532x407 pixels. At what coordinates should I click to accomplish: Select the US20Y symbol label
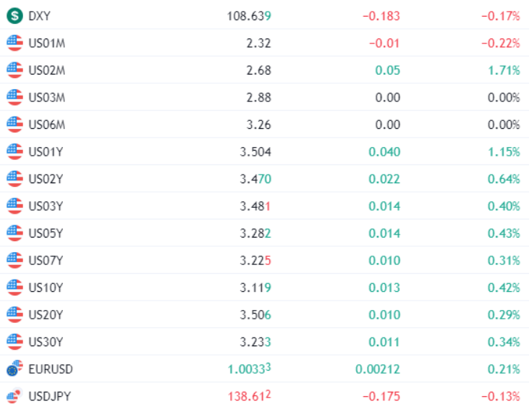click(46, 315)
